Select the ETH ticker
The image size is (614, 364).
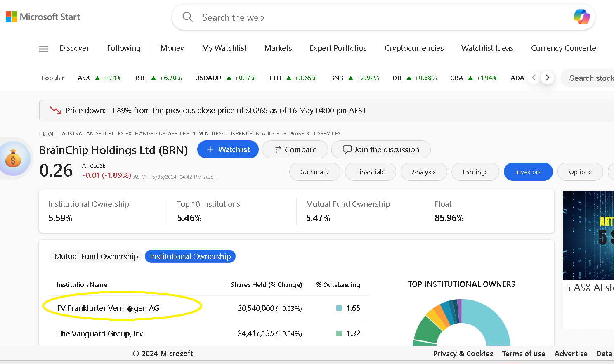point(293,78)
